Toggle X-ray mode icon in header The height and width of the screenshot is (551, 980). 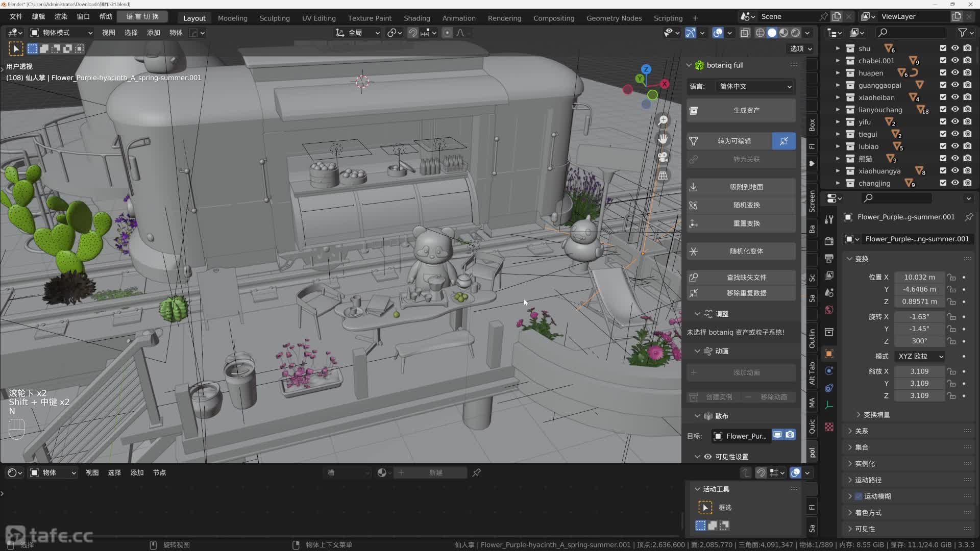click(745, 33)
